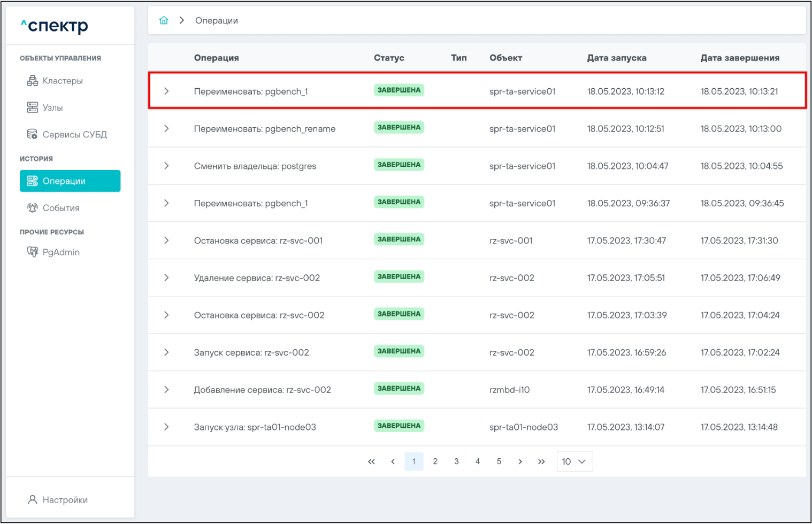Go to page 2 of operations
812x524 pixels.
(x=435, y=461)
